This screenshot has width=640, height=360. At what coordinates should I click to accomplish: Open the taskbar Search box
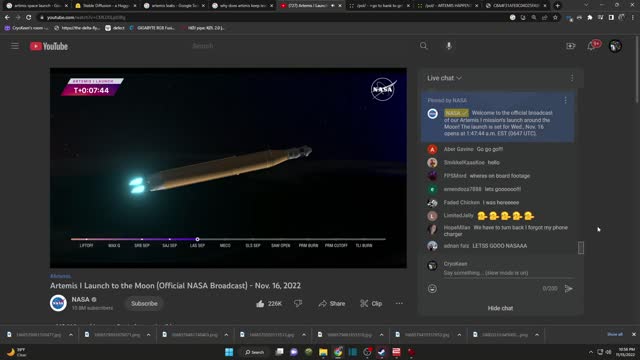(x=255, y=352)
